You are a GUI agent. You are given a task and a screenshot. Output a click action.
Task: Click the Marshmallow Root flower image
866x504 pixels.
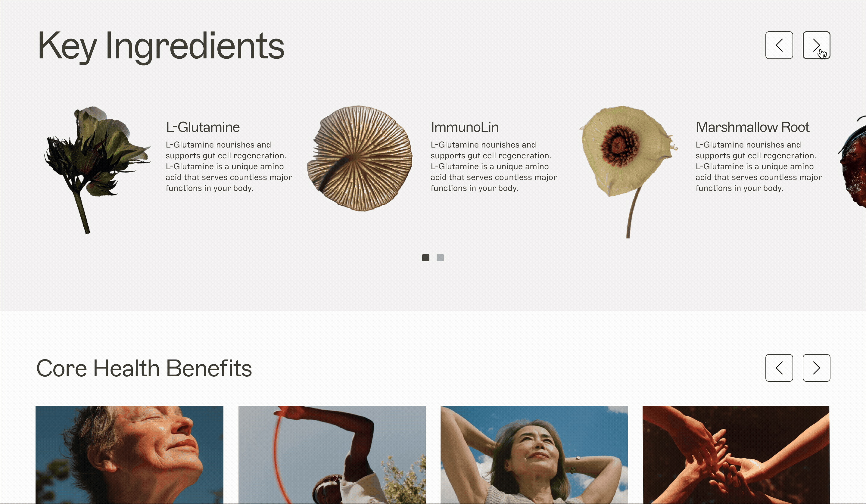coord(628,172)
